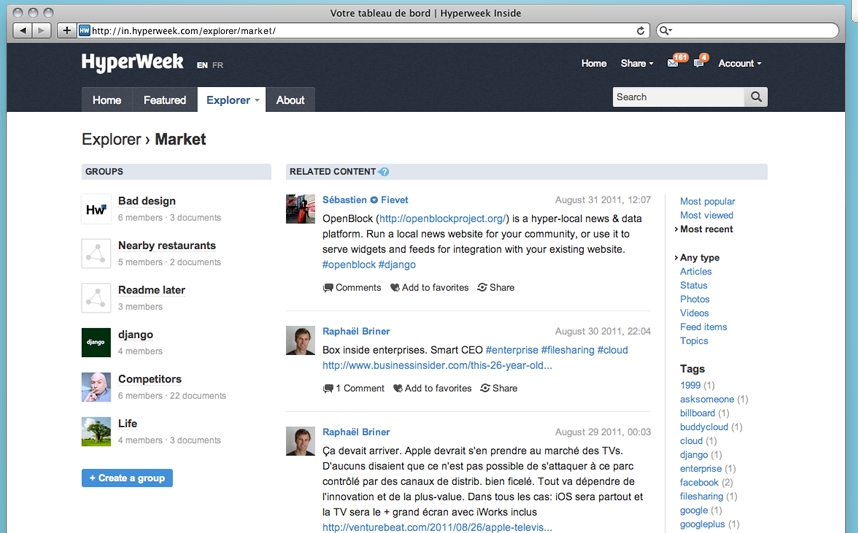The width and height of the screenshot is (858, 533).
Task: Filter content by Status
Action: pyautogui.click(x=694, y=286)
